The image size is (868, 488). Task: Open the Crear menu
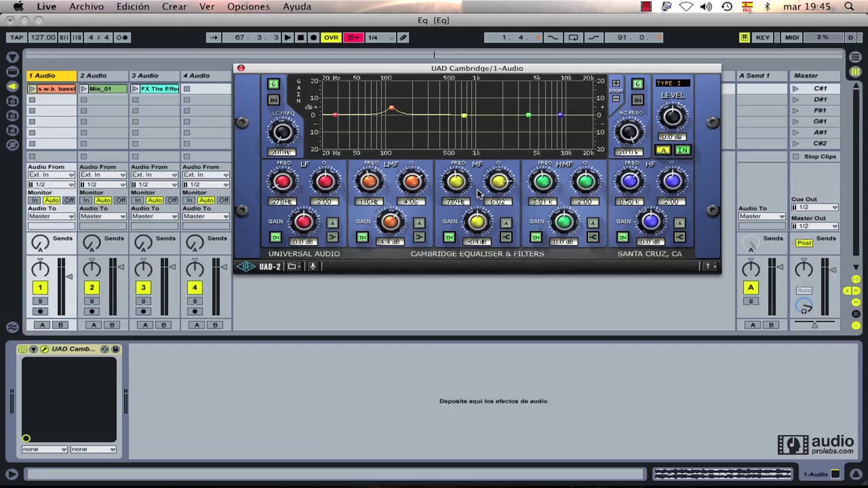(x=174, y=7)
